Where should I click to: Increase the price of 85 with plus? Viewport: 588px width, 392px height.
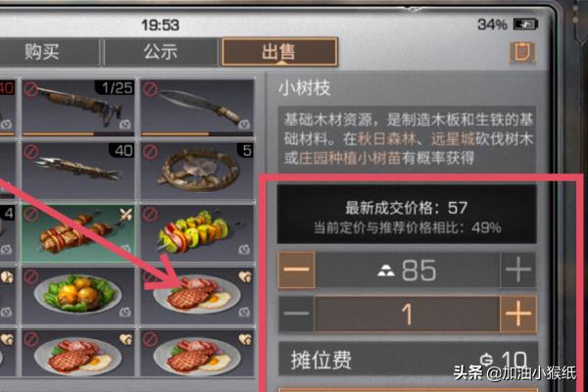click(517, 269)
